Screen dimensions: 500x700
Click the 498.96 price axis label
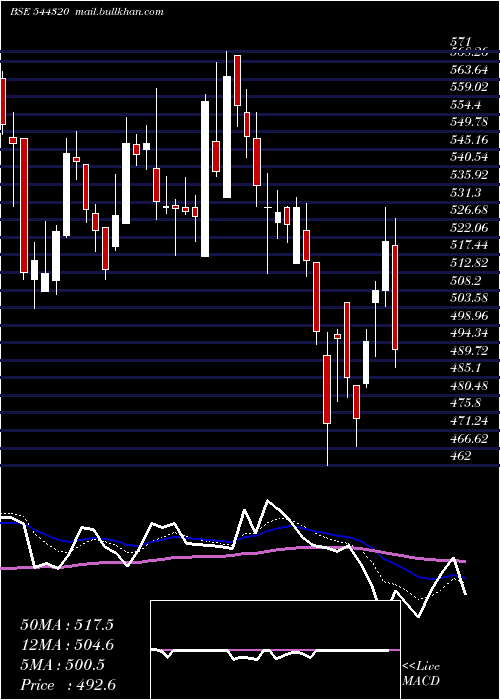click(x=468, y=316)
